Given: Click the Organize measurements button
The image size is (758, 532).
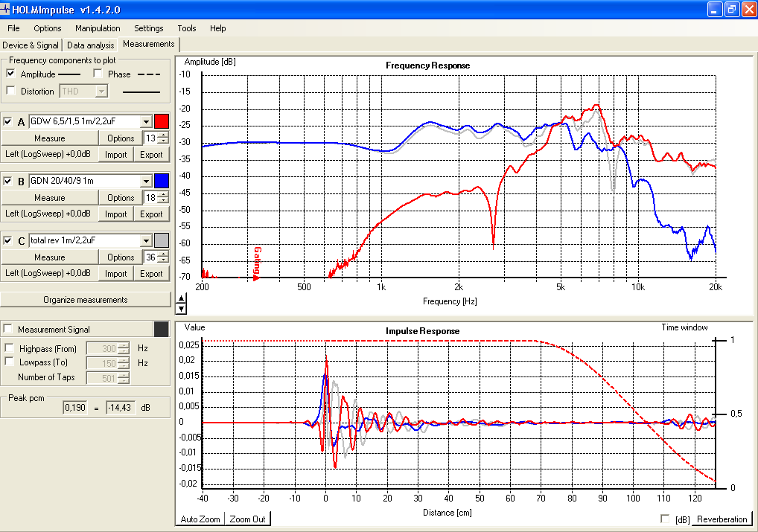Looking at the screenshot, I should click(86, 300).
